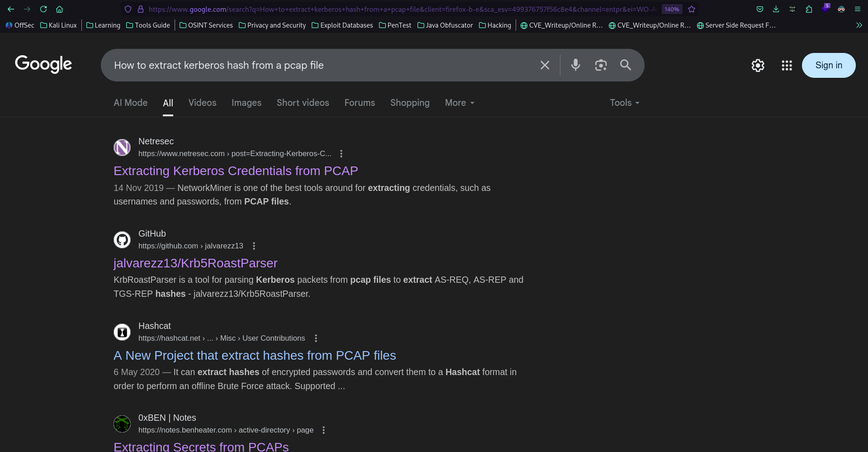Open the Tools Guide bookmarks folder

click(x=148, y=25)
